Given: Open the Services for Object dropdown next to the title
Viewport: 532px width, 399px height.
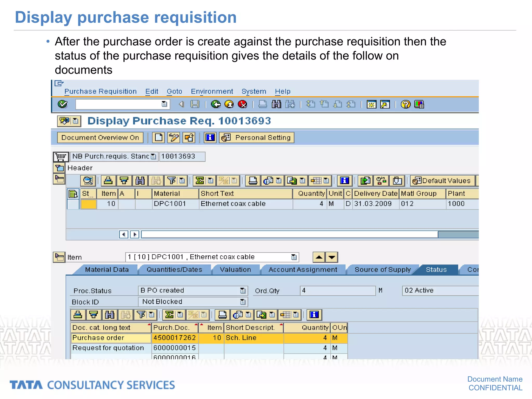Looking at the screenshot, I should (75, 121).
